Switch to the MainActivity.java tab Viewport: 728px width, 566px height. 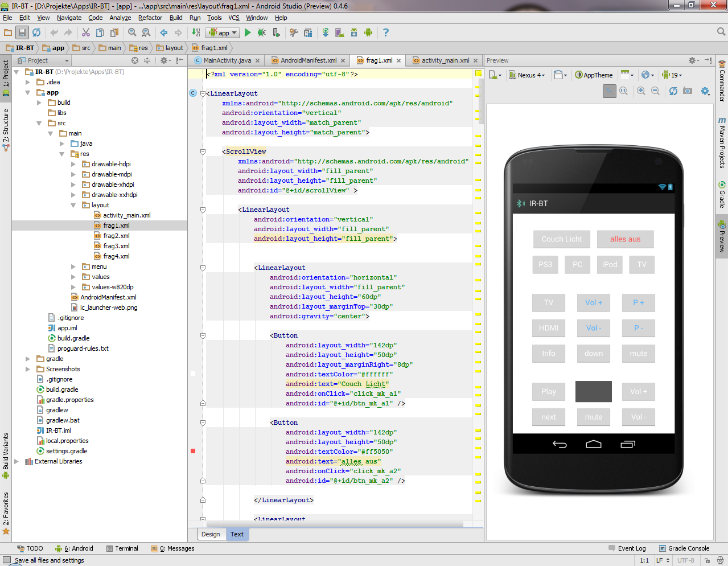(227, 60)
